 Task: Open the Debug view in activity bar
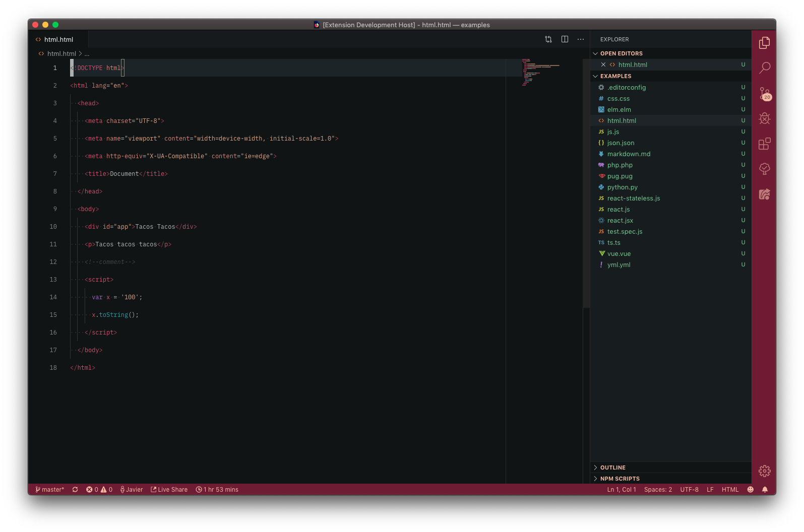[x=764, y=118]
